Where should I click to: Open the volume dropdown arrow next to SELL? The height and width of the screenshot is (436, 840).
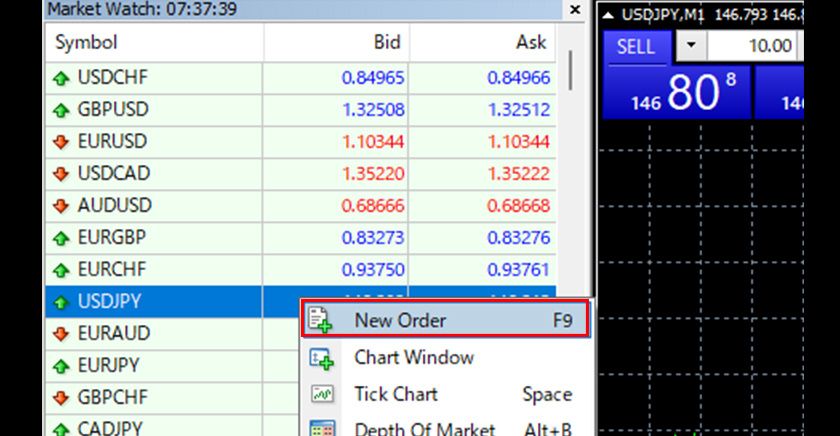point(690,46)
